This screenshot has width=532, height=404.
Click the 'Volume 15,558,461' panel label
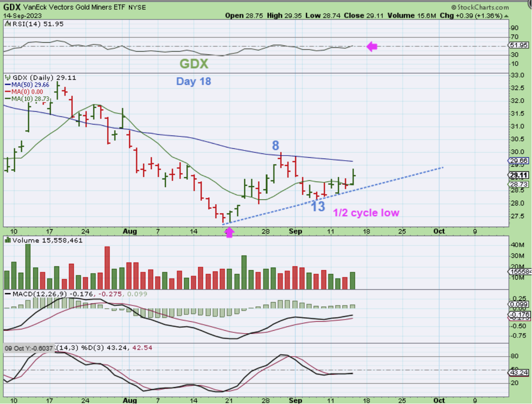click(47, 240)
